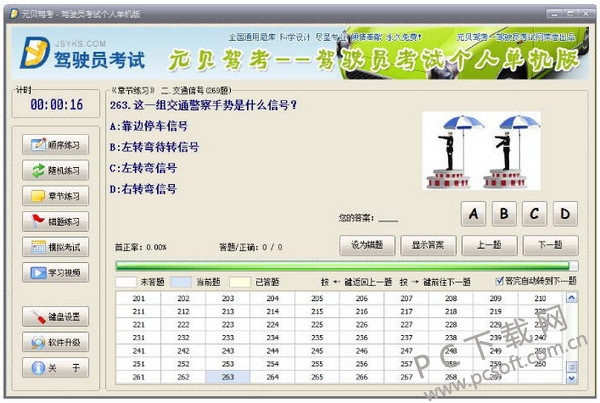This screenshot has height=403, width=600.
Task: Select option text B:左转弯待转信号
Action: click(154, 147)
